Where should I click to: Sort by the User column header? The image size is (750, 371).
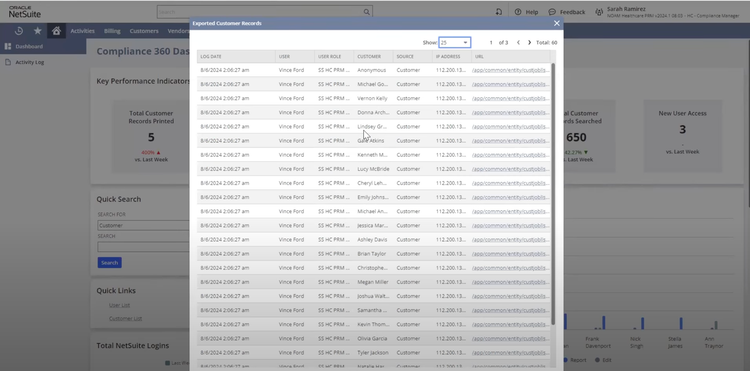point(284,56)
